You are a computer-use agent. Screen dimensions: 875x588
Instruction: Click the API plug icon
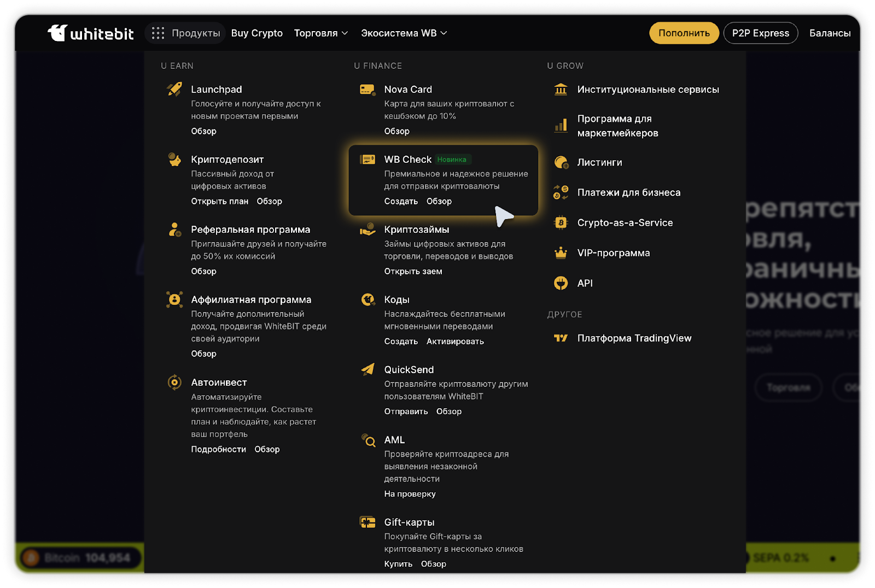point(561,283)
